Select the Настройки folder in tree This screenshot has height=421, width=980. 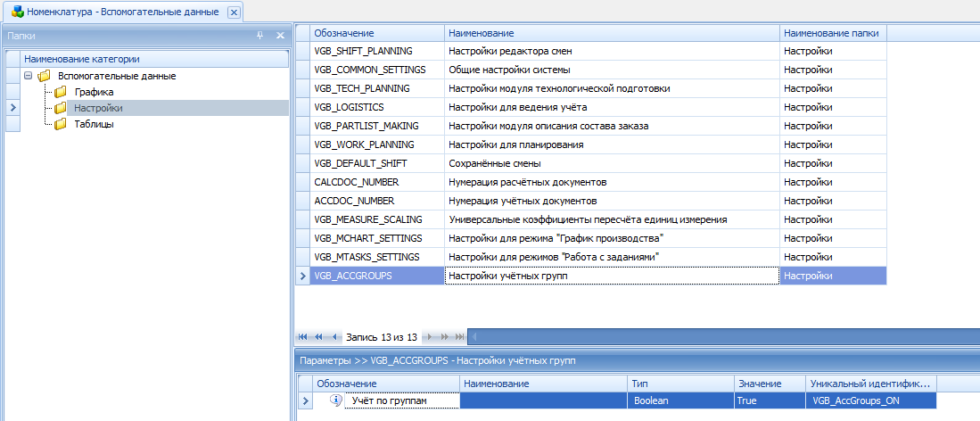(98, 108)
